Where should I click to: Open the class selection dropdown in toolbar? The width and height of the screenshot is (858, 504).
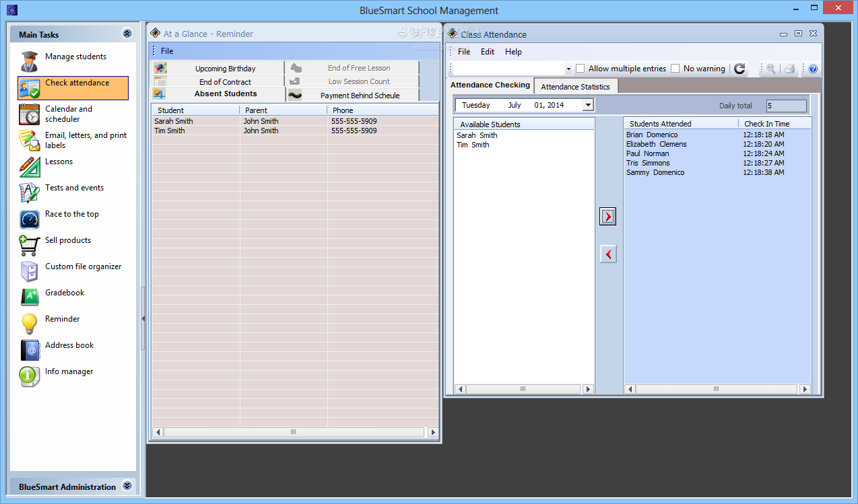(568, 69)
